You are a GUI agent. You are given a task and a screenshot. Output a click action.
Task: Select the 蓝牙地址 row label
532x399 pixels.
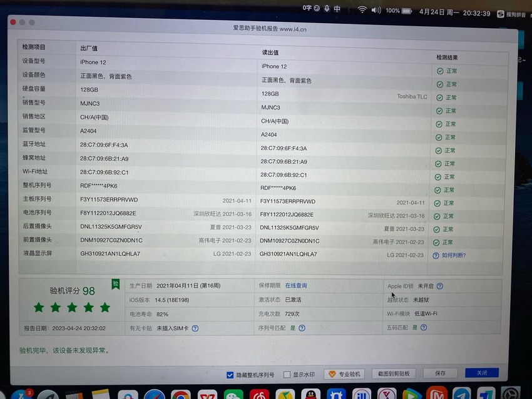click(x=34, y=144)
